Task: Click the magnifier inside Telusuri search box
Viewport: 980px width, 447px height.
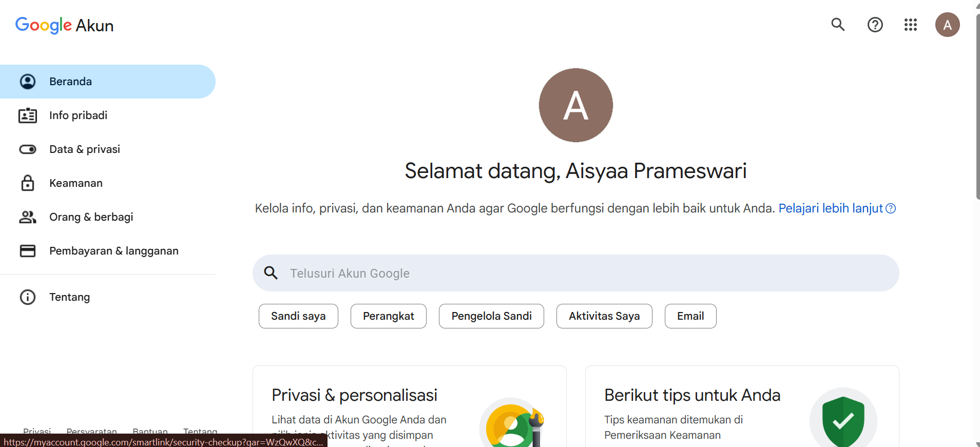Action: (271, 273)
